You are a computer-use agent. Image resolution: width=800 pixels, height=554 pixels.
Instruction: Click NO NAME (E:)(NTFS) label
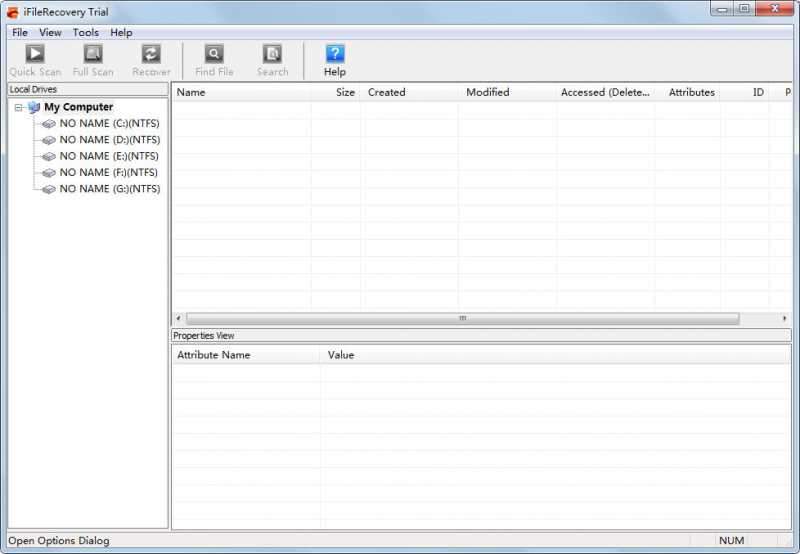tap(109, 156)
